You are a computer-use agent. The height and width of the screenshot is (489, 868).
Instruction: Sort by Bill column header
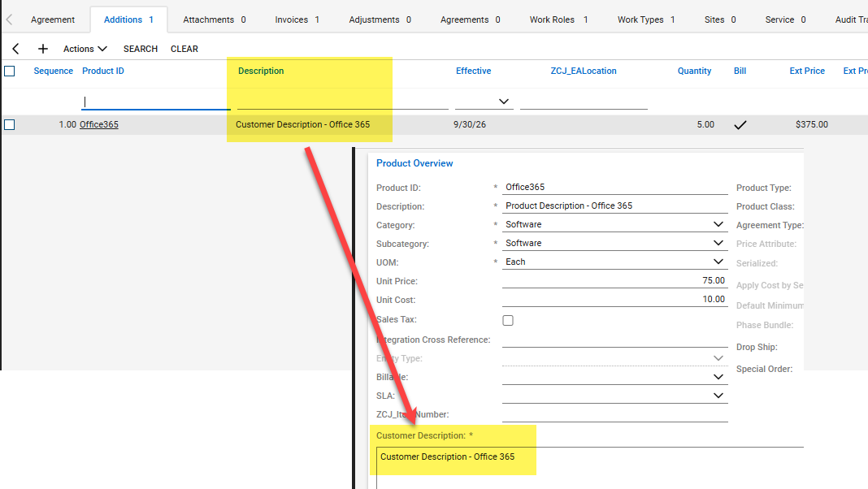(x=740, y=71)
